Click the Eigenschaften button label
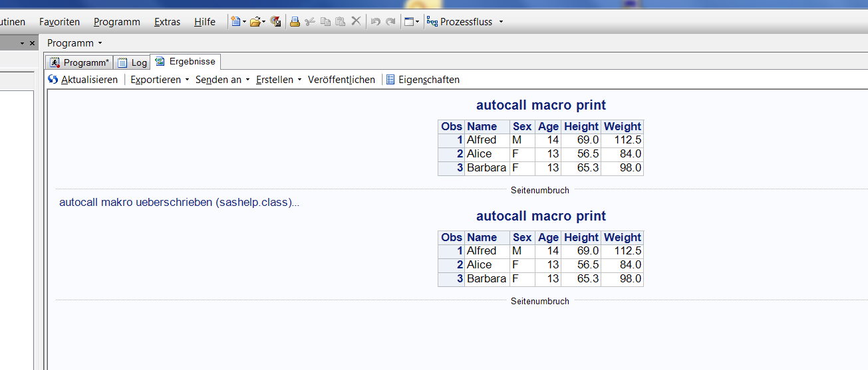This screenshot has height=370, width=868. click(x=429, y=80)
